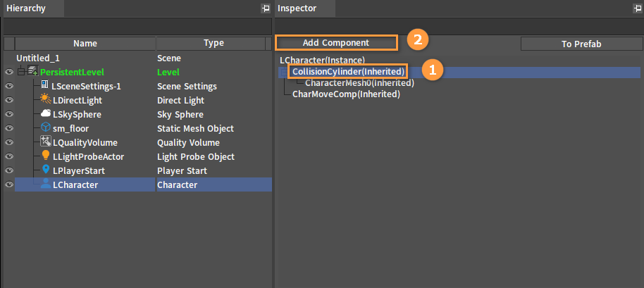644x288 pixels.
Task: Click the sm_floor cube mesh icon
Action: 45,128
